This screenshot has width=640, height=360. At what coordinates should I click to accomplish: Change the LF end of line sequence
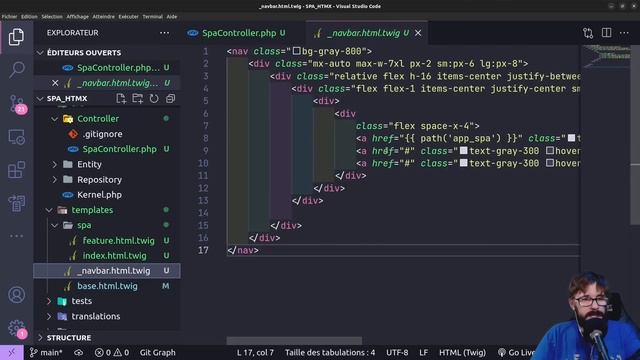(x=424, y=352)
